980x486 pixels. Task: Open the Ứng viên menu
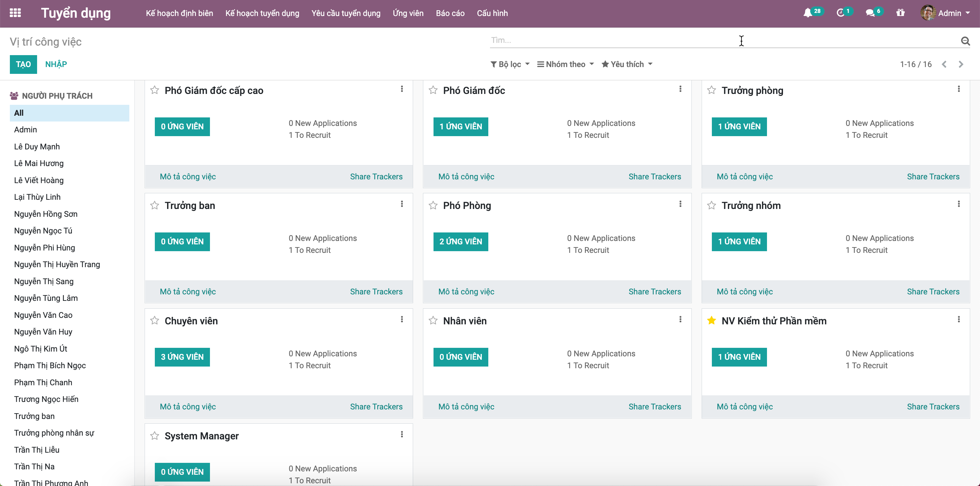point(408,13)
